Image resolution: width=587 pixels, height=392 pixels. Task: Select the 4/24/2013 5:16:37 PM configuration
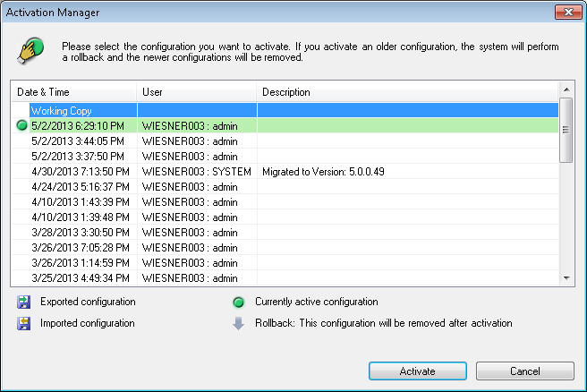click(285, 187)
